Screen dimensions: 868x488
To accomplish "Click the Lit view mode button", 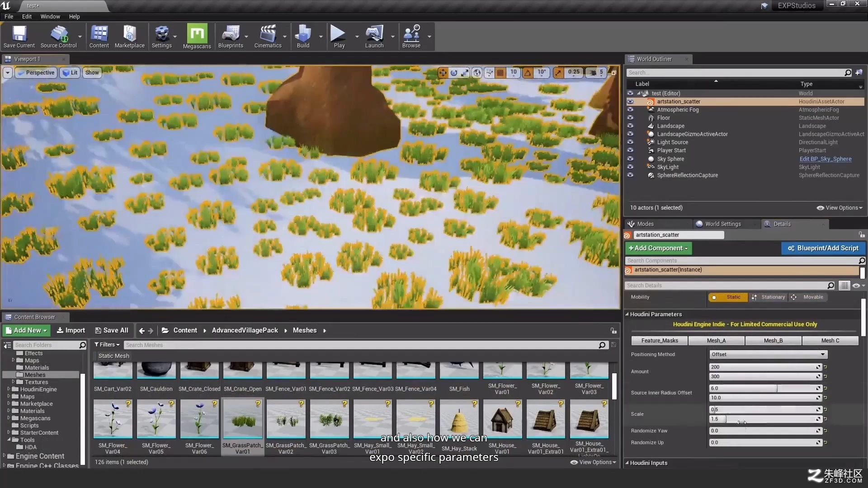I will 70,73.
